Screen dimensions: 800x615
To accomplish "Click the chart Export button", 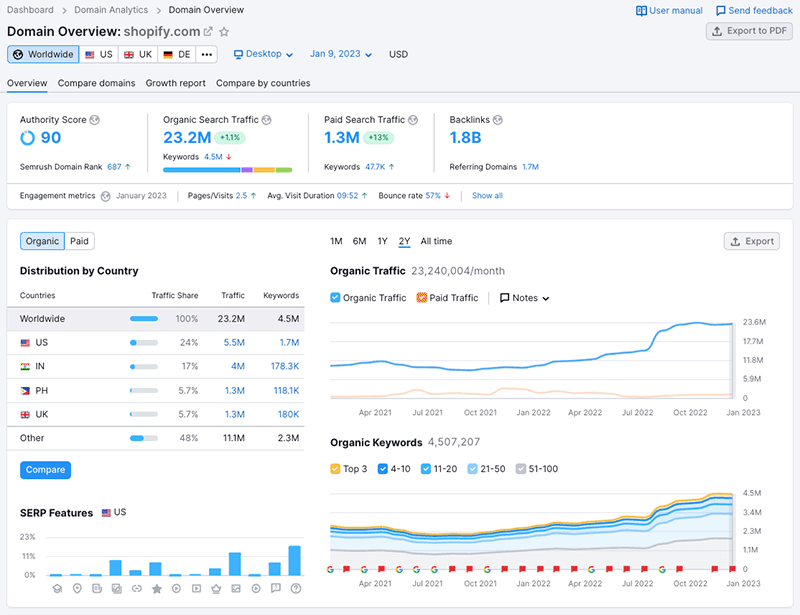I will (x=752, y=241).
